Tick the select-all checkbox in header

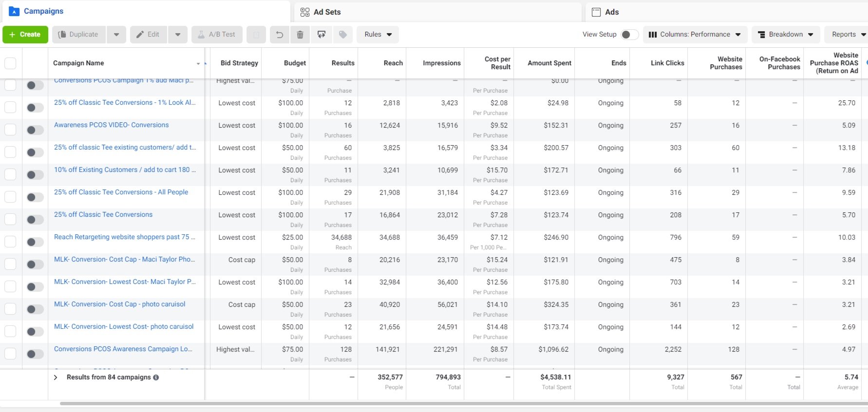10,63
